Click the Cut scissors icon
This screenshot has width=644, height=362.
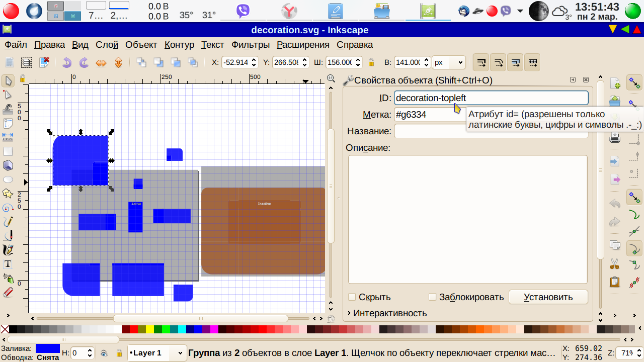pyautogui.click(x=614, y=263)
